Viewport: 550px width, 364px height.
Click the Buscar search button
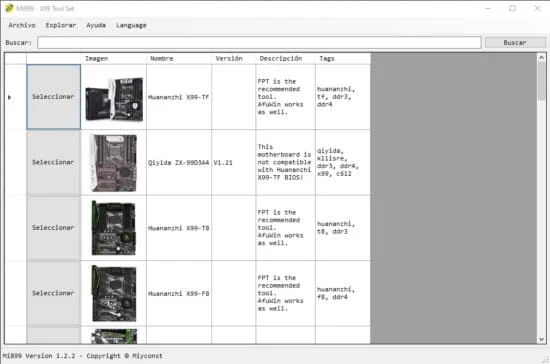[515, 42]
